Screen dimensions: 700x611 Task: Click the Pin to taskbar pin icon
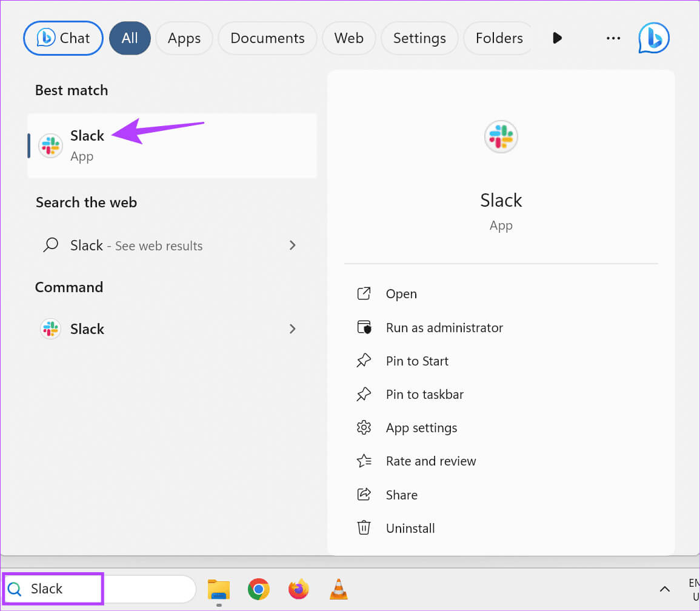(364, 395)
